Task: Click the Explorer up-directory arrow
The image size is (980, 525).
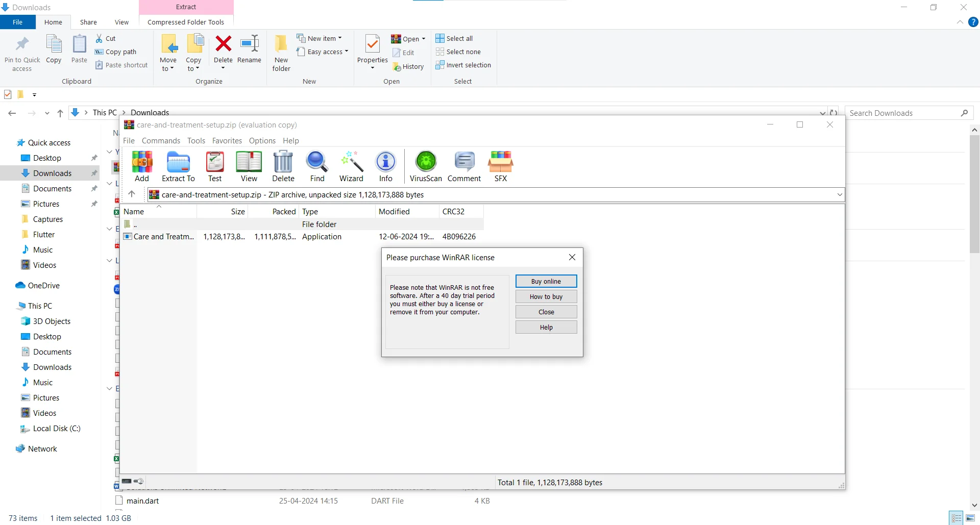Action: point(60,113)
